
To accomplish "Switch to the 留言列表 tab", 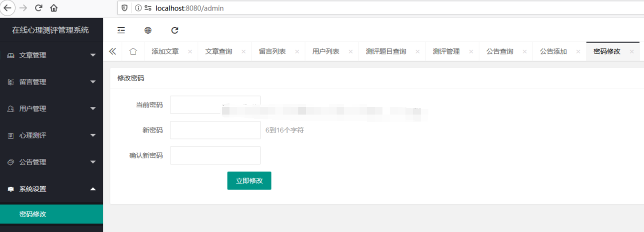I will click(x=272, y=52).
